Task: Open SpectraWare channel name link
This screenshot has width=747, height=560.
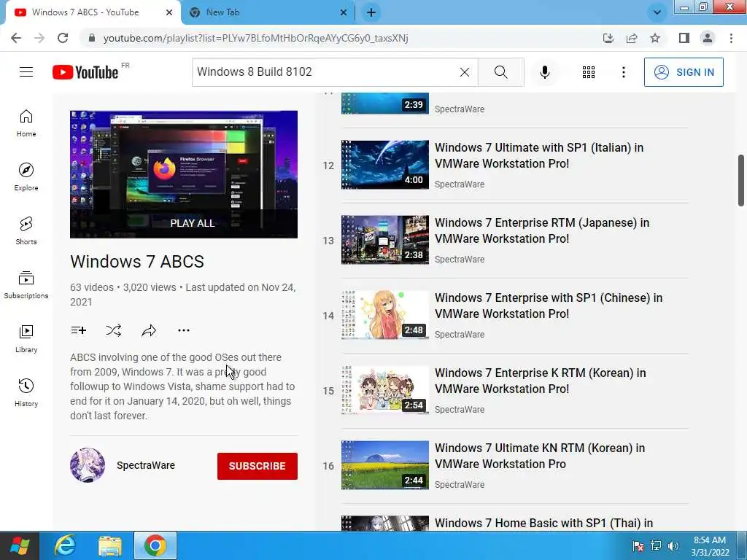Action: tap(146, 465)
